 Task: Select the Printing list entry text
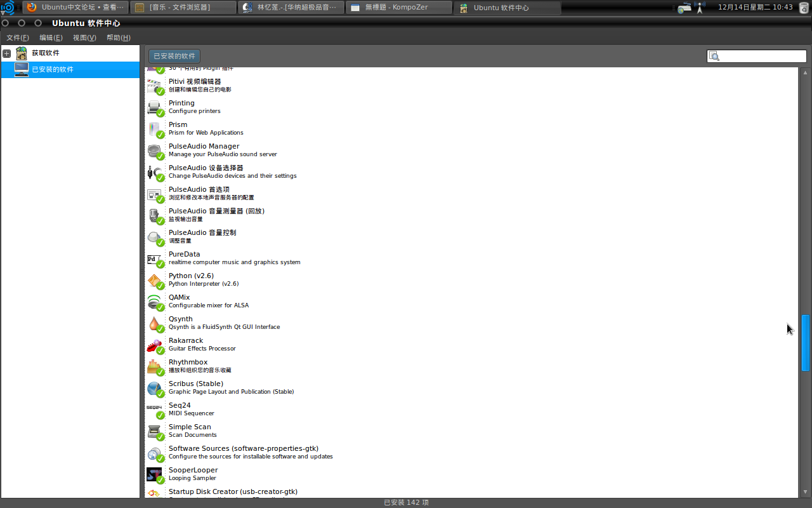[x=195, y=107]
